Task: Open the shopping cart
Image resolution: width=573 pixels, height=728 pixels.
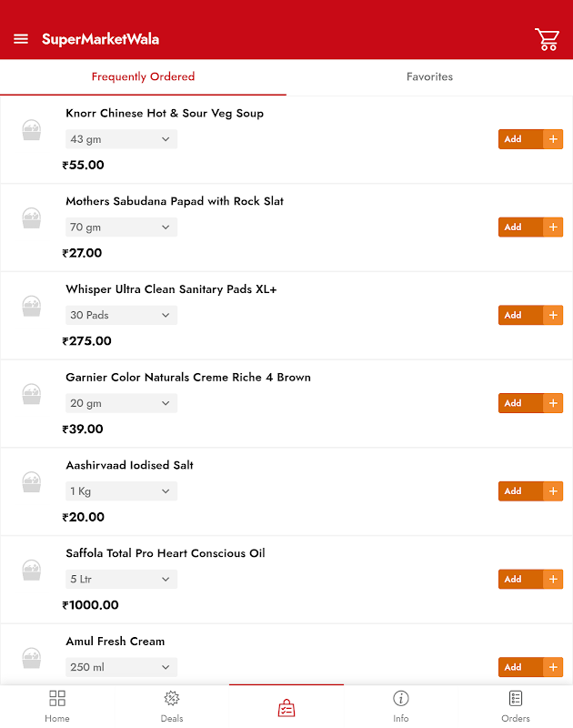Action: click(547, 39)
